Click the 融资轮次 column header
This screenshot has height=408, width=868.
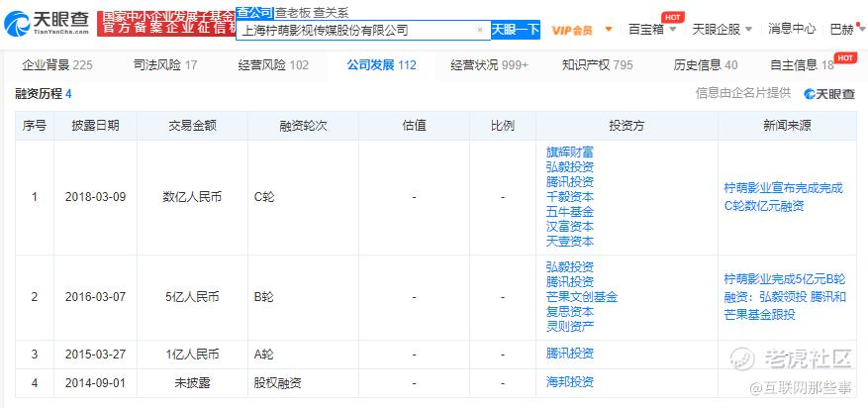click(303, 126)
